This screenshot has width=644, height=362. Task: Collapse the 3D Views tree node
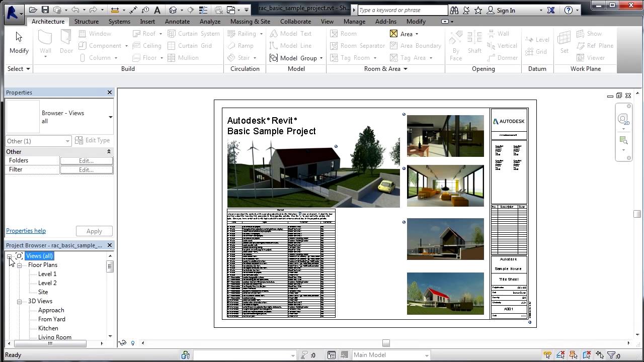pos(19,301)
